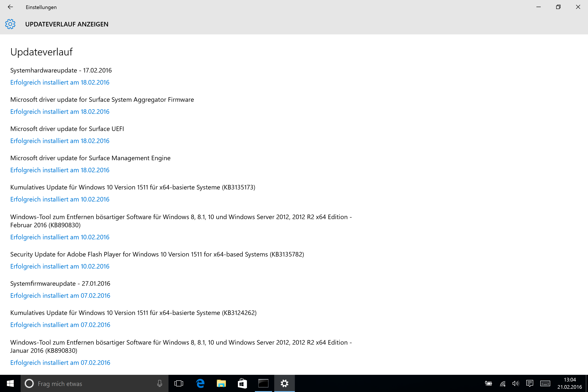Image resolution: width=588 pixels, height=392 pixels.
Task: Click 'UPDATEVERLAUF ANZEIGEN' page title
Action: tap(67, 24)
